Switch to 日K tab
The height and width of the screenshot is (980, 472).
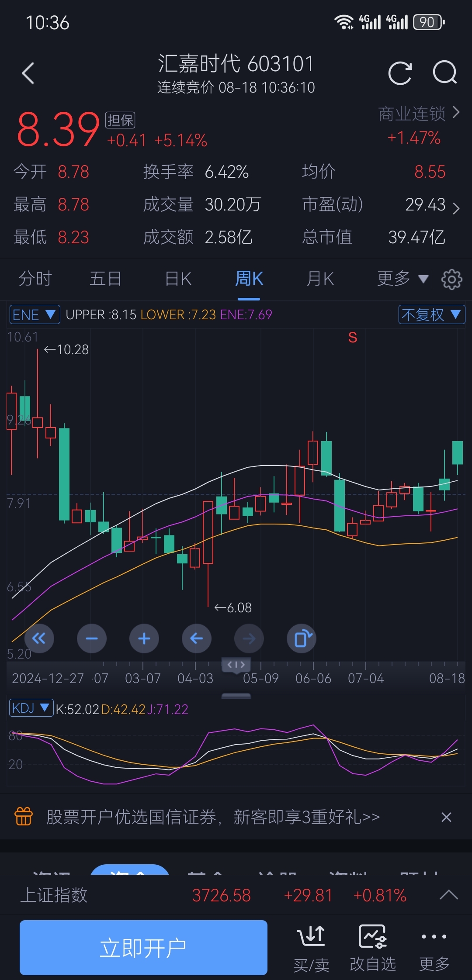[x=178, y=279]
